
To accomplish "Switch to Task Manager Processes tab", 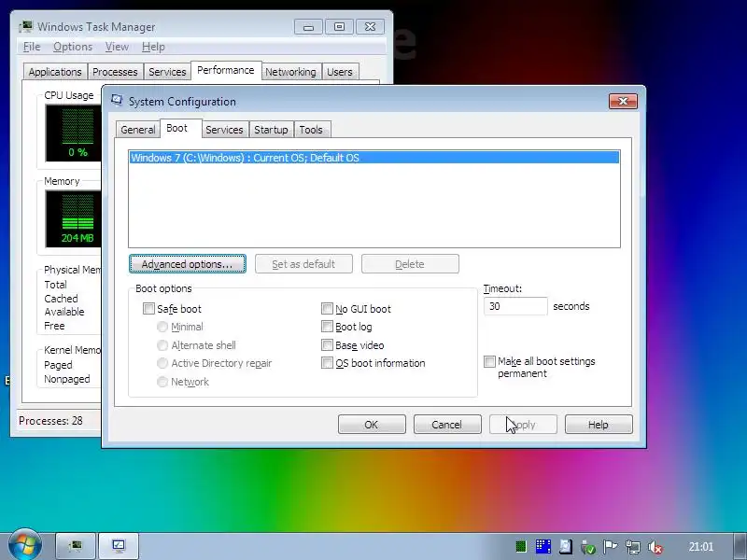I will click(x=115, y=72).
